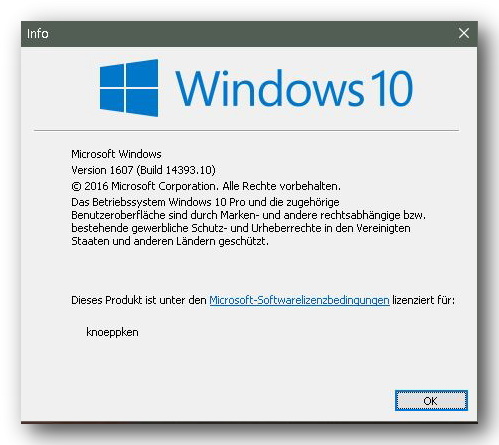Click the horizontal separator below the logo

click(246, 130)
